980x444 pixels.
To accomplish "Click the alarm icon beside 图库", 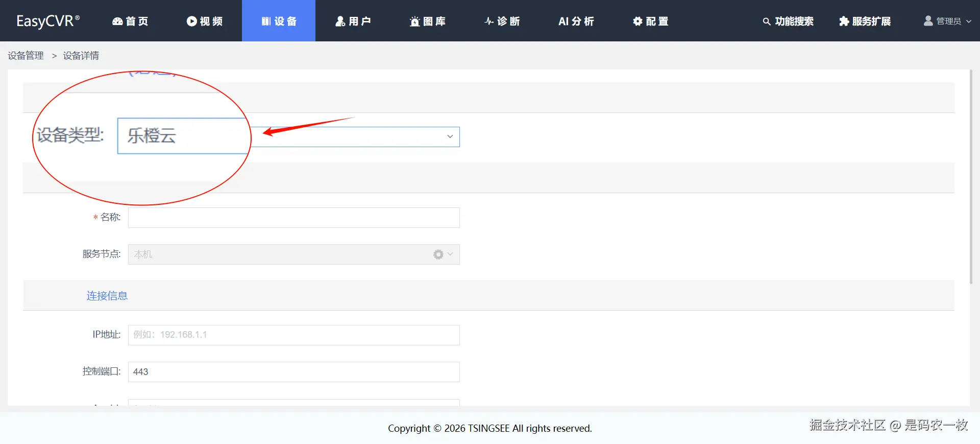I will 414,21.
